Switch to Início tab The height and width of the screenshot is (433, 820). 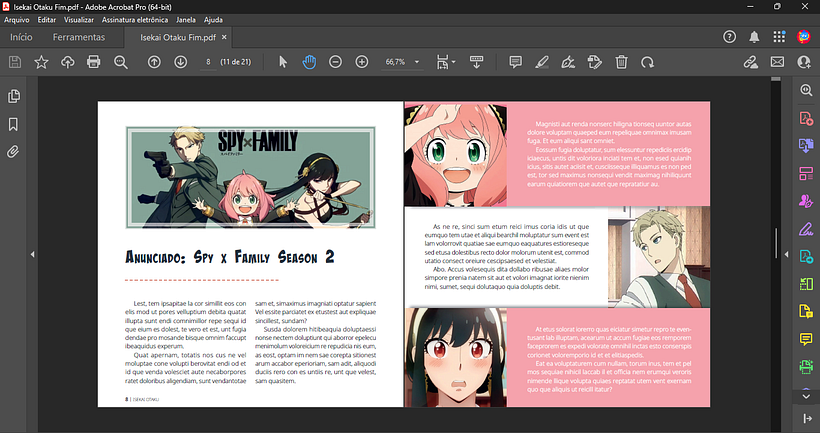click(21, 37)
